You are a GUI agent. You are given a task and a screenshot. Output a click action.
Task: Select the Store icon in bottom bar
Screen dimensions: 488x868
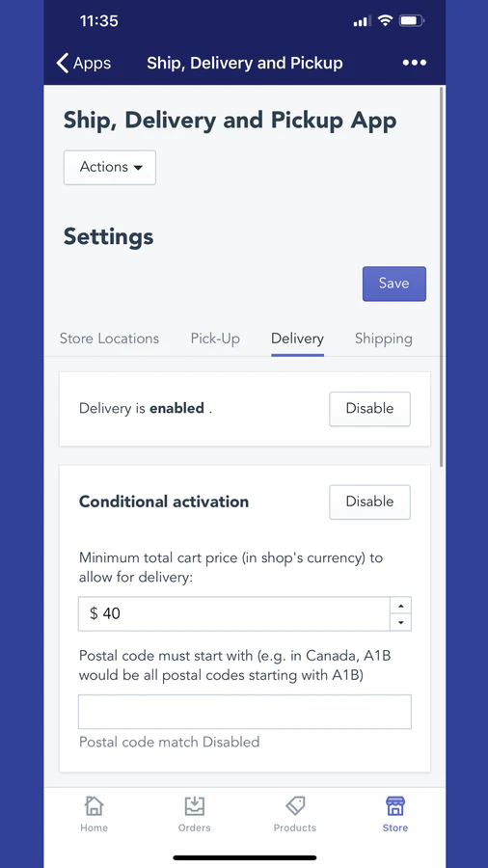pyautogui.click(x=395, y=806)
